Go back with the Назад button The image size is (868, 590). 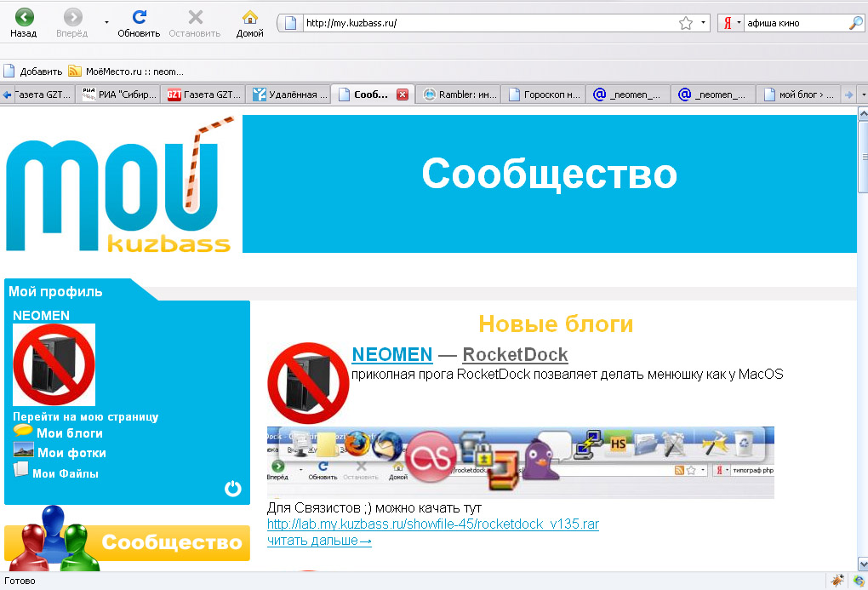point(23,23)
